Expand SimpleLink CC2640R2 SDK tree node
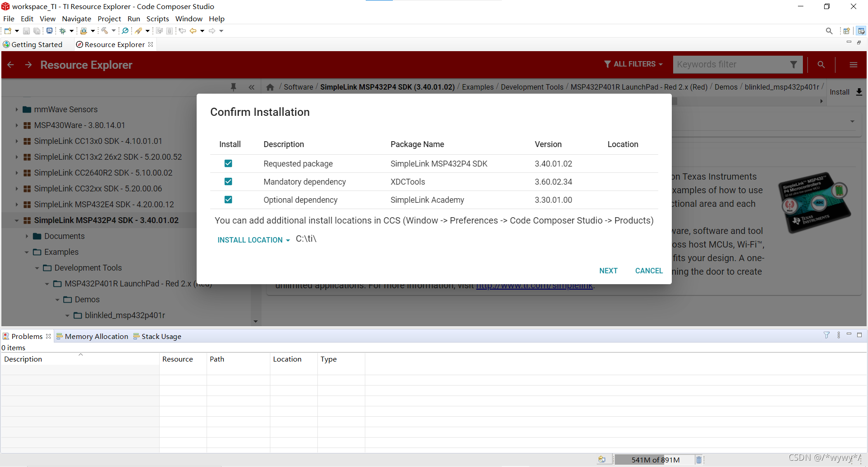868x467 pixels. pyautogui.click(x=17, y=173)
